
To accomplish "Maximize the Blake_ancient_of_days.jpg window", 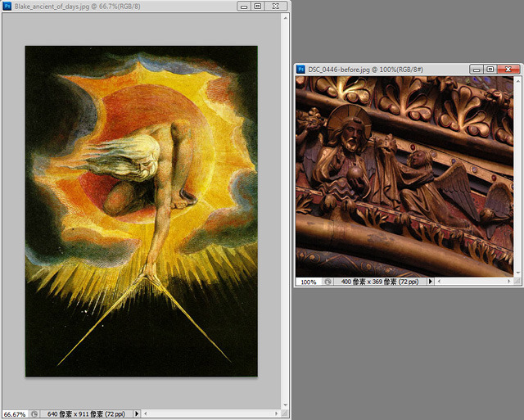I will click(258, 6).
